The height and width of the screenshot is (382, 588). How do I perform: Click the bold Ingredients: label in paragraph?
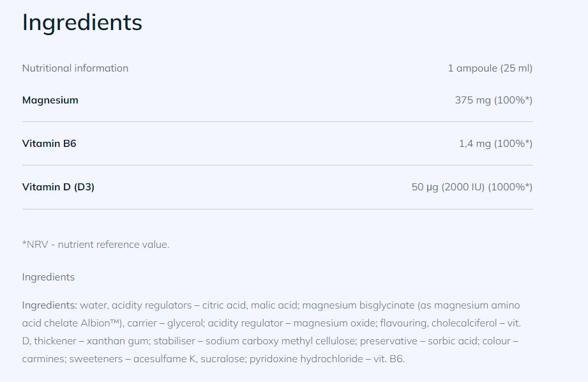[49, 305]
